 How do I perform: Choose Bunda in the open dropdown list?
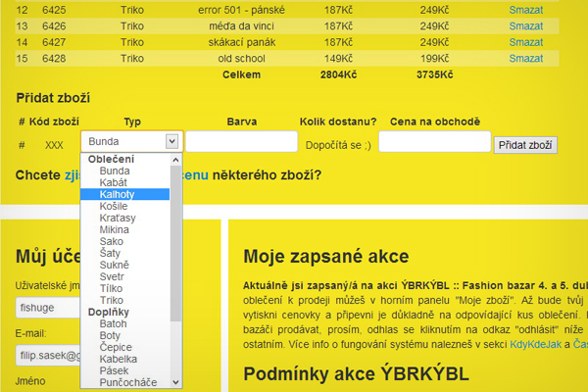114,171
